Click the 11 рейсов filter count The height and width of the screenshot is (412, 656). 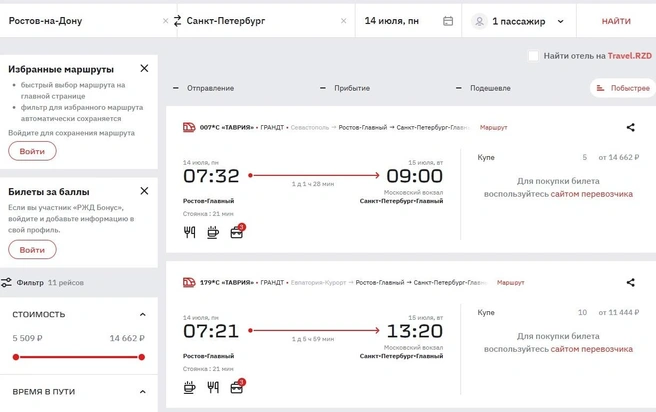(66, 283)
